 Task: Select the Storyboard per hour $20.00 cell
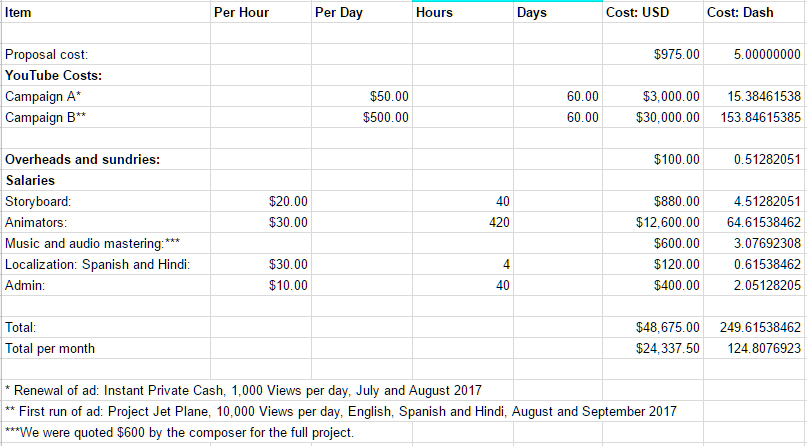click(x=261, y=201)
